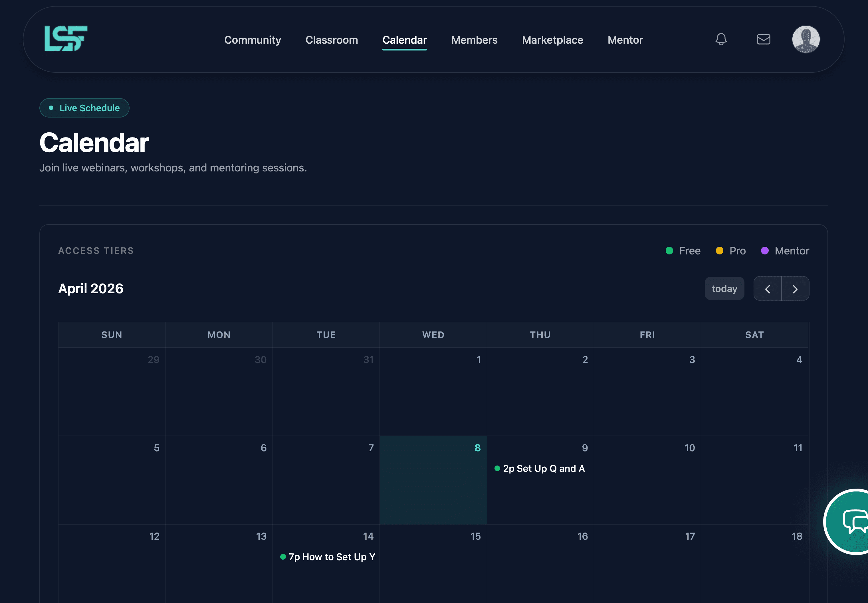Navigate to Marketplace
Screen dimensions: 868x603
tap(552, 40)
